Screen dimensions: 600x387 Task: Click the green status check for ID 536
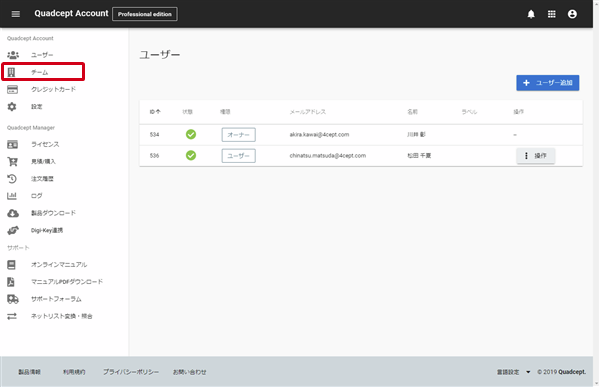[x=191, y=155]
